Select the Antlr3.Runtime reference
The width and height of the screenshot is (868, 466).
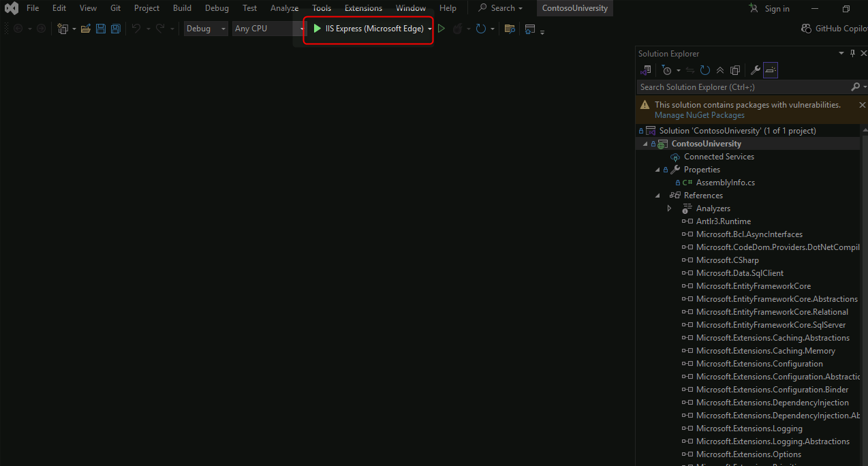tap(724, 221)
